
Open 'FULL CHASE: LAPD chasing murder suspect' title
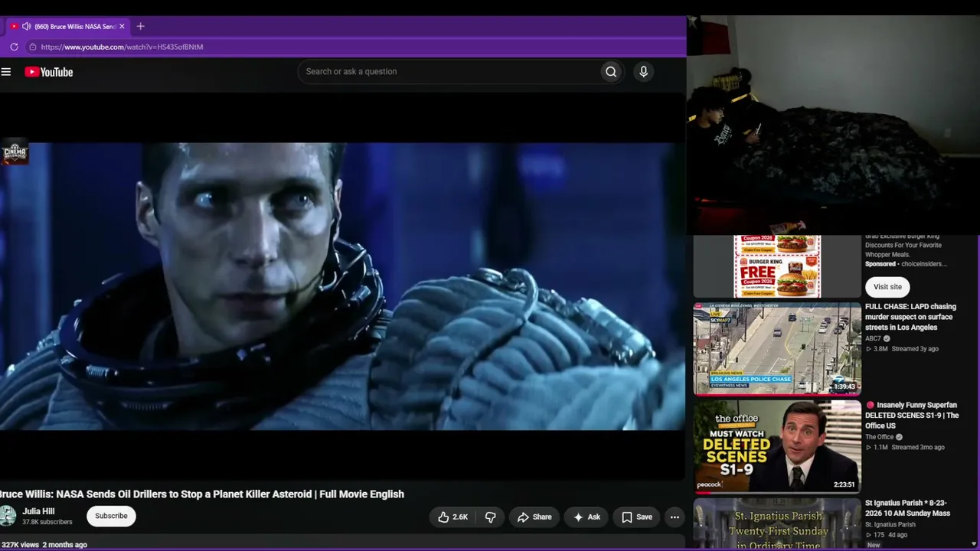[910, 317]
